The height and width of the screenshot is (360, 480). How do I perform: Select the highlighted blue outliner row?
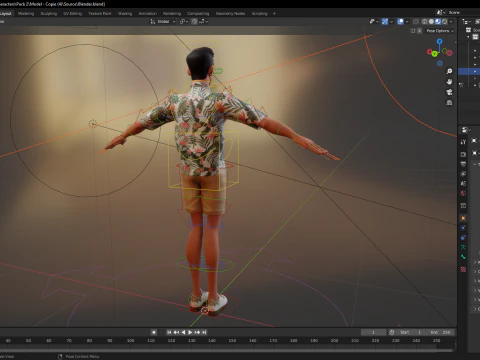(x=469, y=71)
